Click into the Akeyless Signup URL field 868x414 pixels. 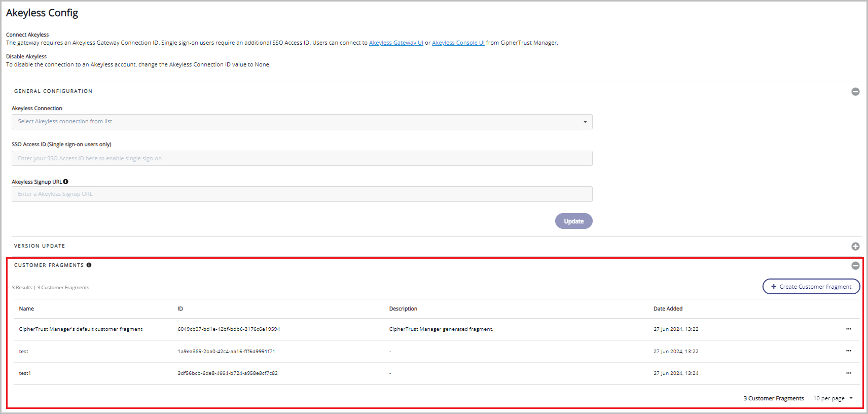coord(302,194)
